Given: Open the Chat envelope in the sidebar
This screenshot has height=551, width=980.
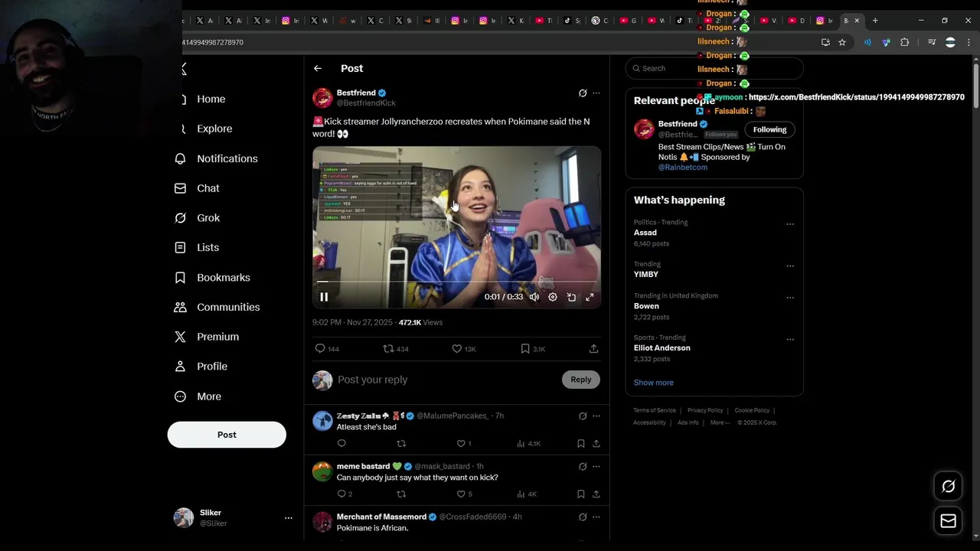Looking at the screenshot, I should tap(181, 188).
